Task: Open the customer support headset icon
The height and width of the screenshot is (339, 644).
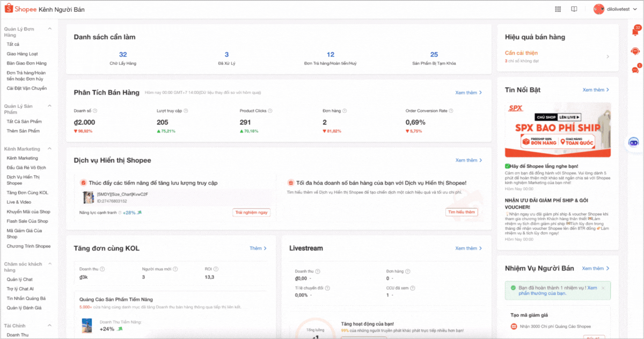Action: (x=635, y=51)
